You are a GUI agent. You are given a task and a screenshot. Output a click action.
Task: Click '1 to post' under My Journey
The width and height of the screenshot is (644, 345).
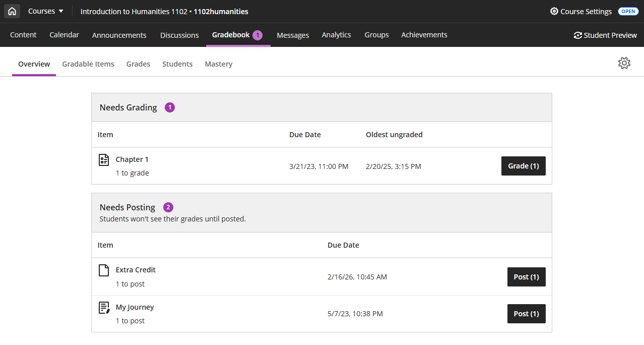(130, 320)
